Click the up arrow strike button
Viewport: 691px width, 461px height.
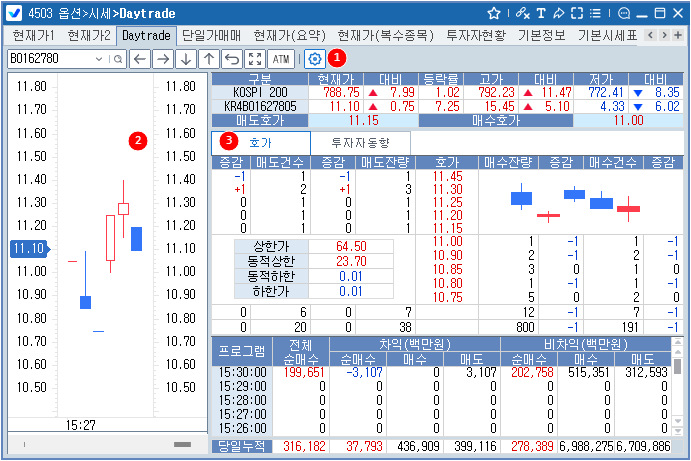209,59
